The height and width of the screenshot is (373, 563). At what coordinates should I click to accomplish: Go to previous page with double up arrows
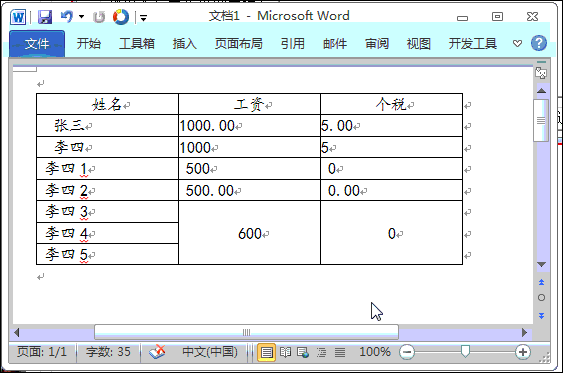point(541,282)
